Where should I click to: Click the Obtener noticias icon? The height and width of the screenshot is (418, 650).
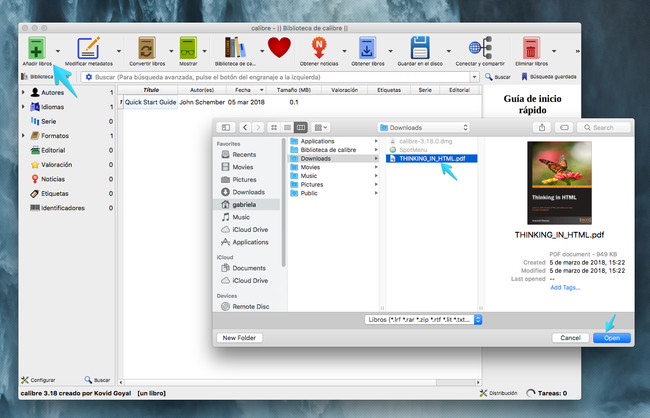coord(319,48)
